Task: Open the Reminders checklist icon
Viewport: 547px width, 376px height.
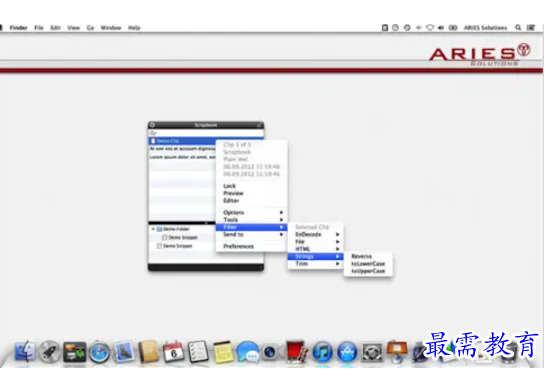Action: pos(198,351)
